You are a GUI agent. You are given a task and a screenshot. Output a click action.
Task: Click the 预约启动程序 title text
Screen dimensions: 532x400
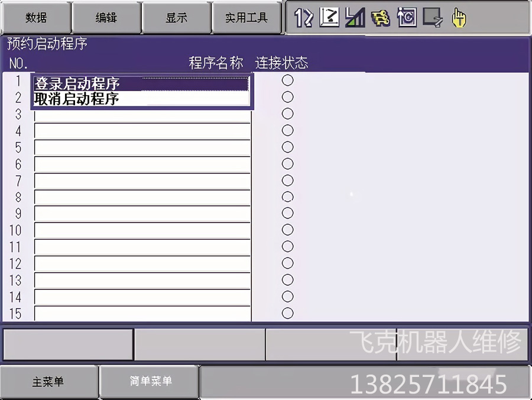click(47, 43)
